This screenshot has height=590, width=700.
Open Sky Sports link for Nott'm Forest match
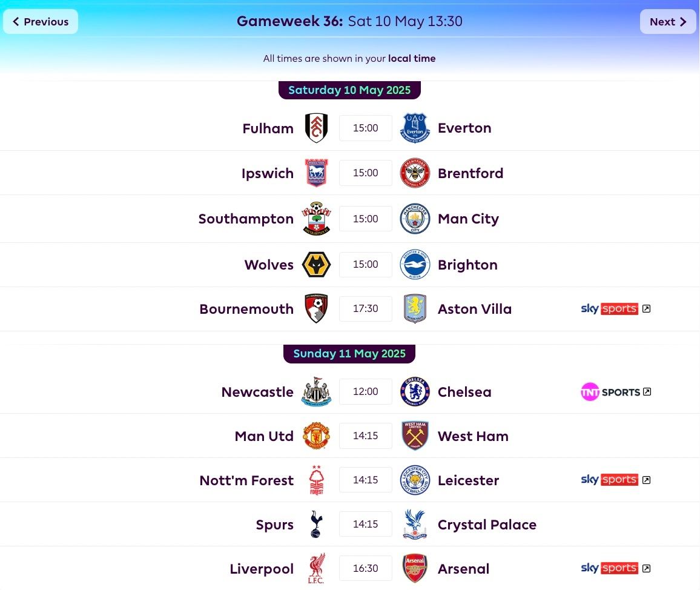pyautogui.click(x=616, y=480)
